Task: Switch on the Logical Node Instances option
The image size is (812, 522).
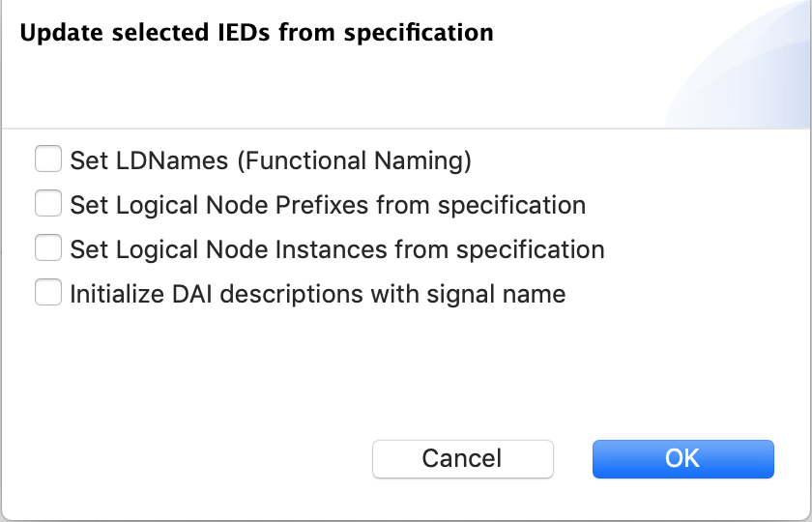Action: click(x=48, y=248)
